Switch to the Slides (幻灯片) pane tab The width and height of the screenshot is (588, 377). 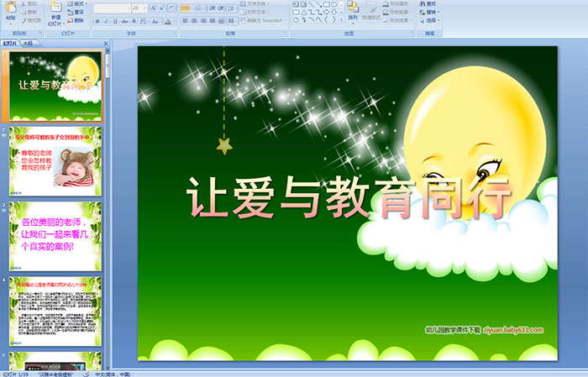coord(10,44)
